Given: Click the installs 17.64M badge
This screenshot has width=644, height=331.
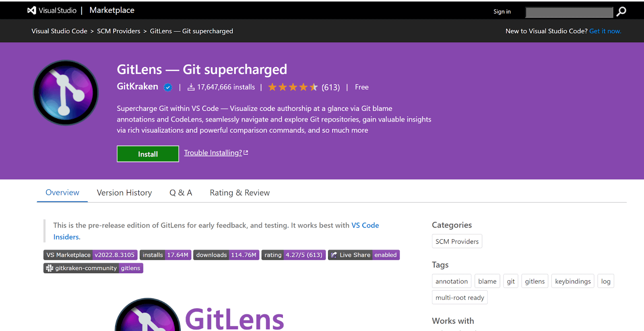Looking at the screenshot, I should (x=165, y=255).
